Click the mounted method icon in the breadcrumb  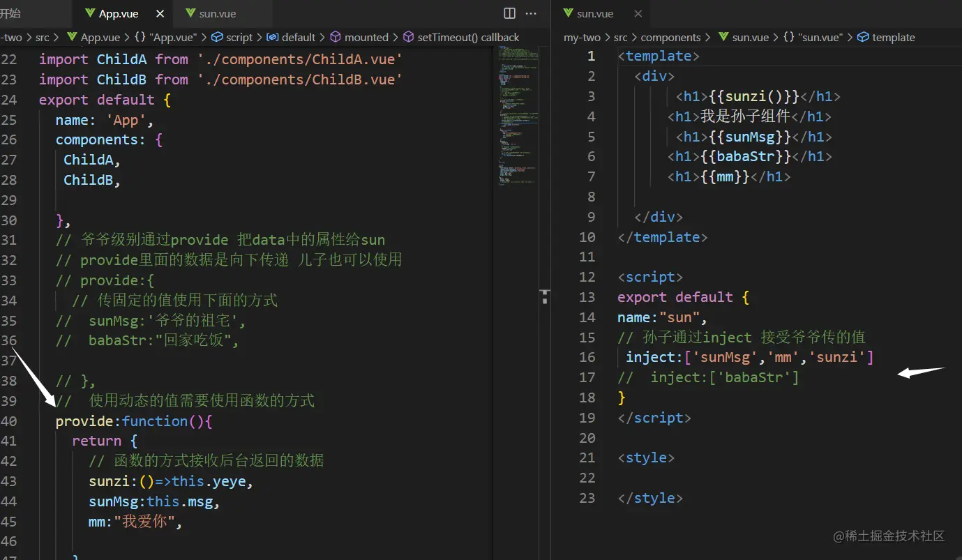[336, 37]
